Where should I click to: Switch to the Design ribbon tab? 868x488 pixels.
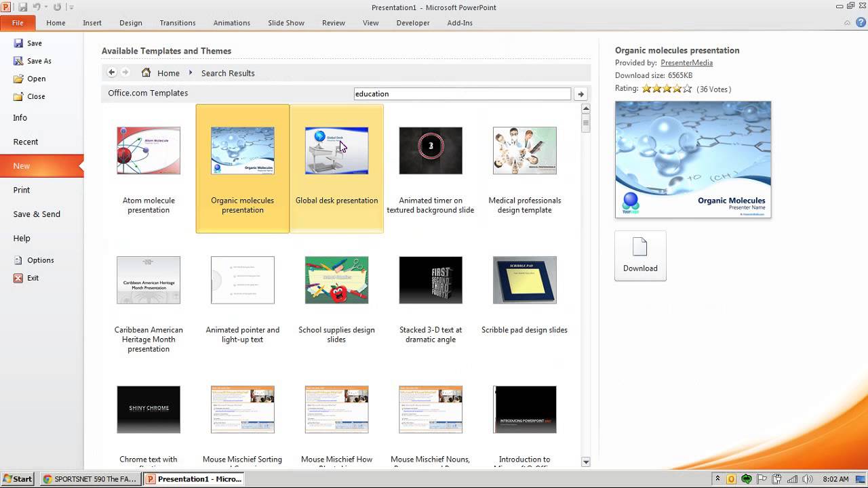click(x=131, y=23)
